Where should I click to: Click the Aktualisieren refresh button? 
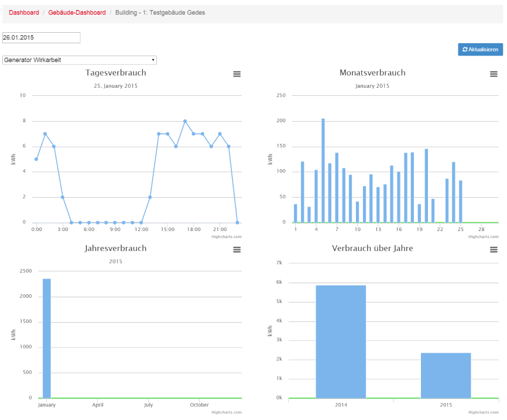pos(480,50)
